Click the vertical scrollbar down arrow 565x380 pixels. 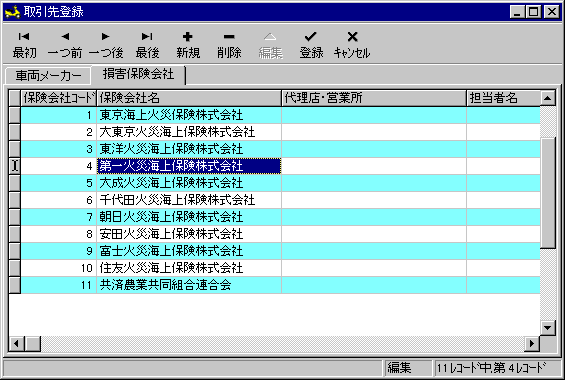[548, 328]
